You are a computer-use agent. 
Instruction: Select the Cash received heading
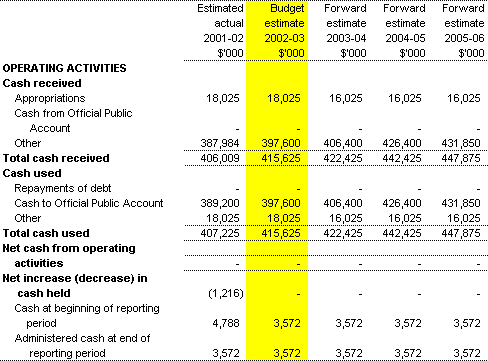pyautogui.click(x=42, y=83)
